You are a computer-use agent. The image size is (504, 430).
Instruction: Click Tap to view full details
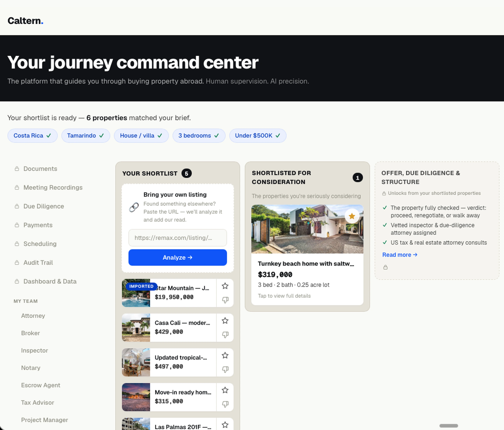(284, 296)
